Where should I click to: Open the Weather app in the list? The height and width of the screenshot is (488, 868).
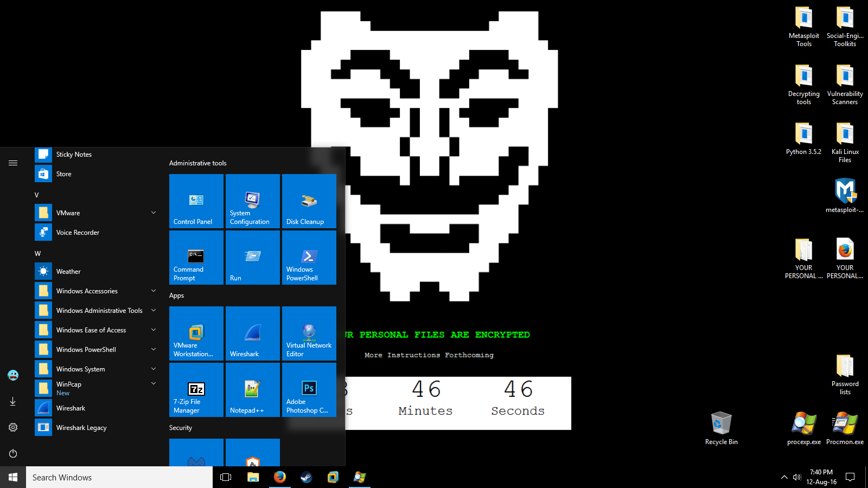coord(97,272)
